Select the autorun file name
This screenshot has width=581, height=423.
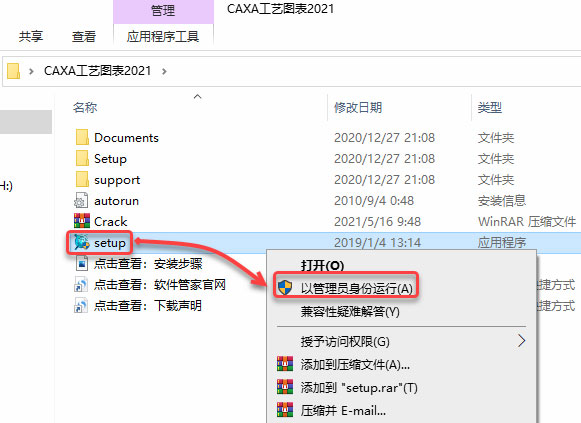(116, 201)
